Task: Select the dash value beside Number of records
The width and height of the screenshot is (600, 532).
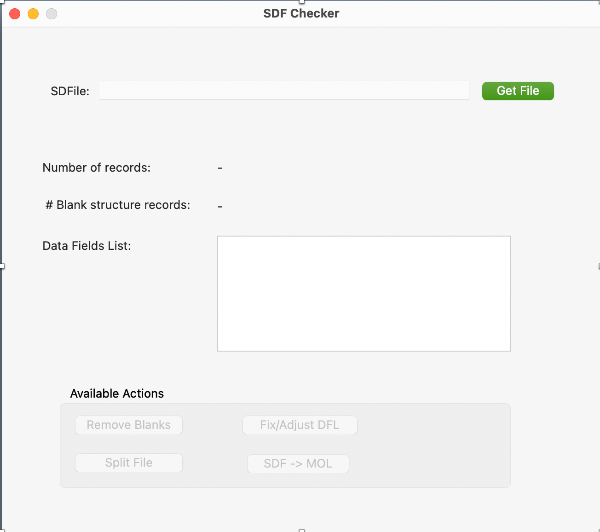Action: (220, 168)
